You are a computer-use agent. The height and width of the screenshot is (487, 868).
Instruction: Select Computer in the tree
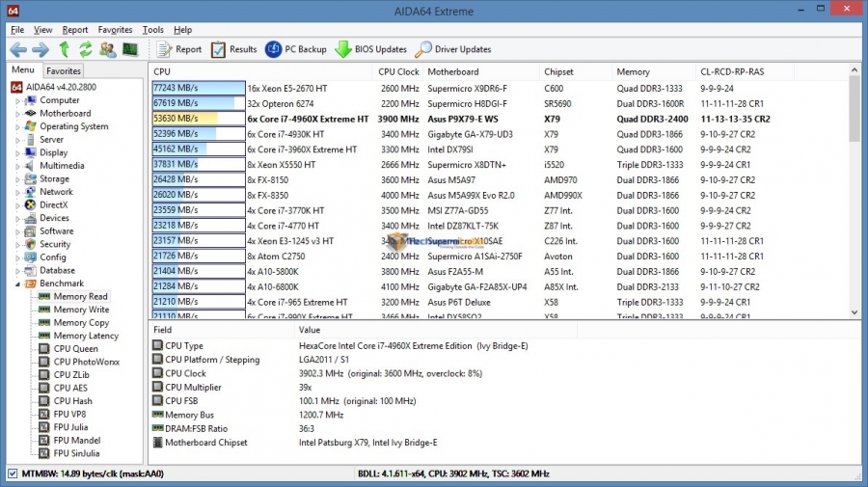click(x=59, y=100)
